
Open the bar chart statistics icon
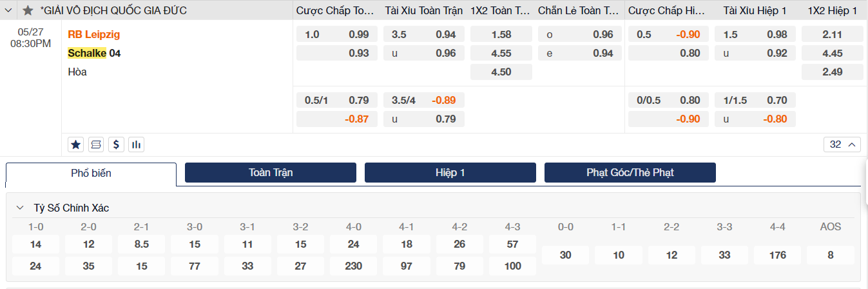[x=136, y=144]
